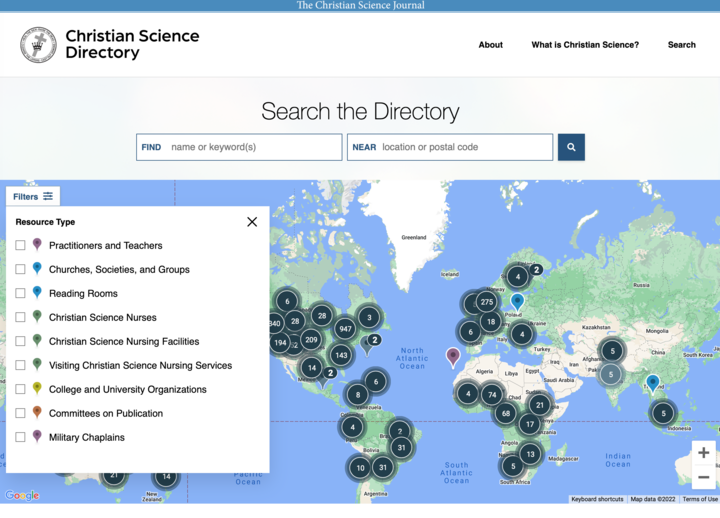Open the Filters sliders icon
Image resolution: width=720 pixels, height=518 pixels.
[x=48, y=196]
